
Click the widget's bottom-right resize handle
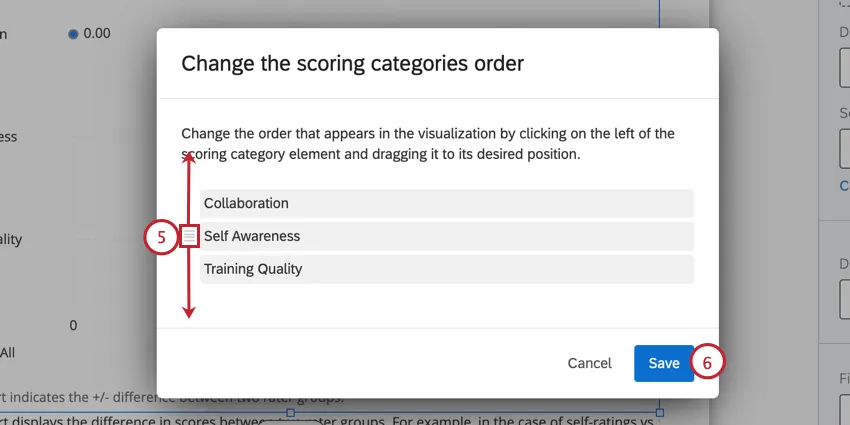660,412
